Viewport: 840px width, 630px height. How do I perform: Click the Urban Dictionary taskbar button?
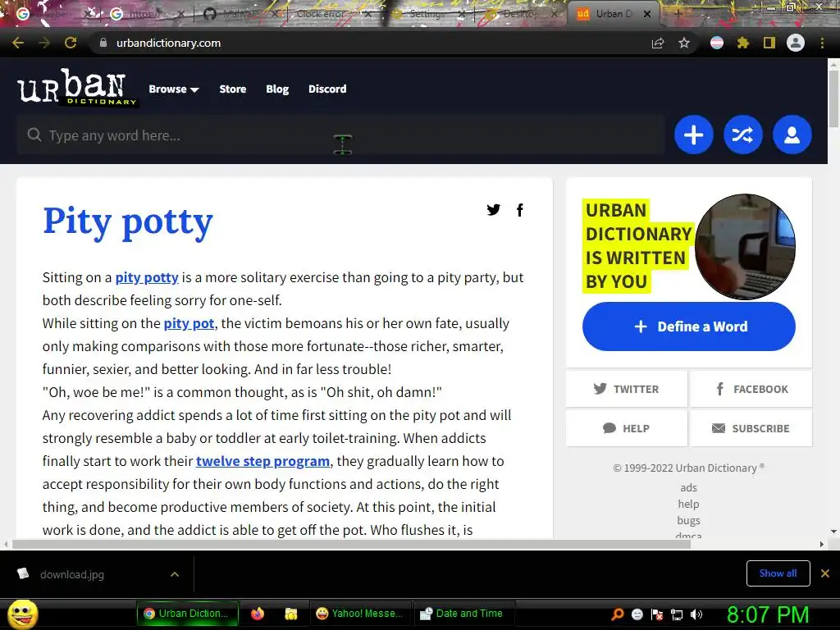pyautogui.click(x=187, y=614)
